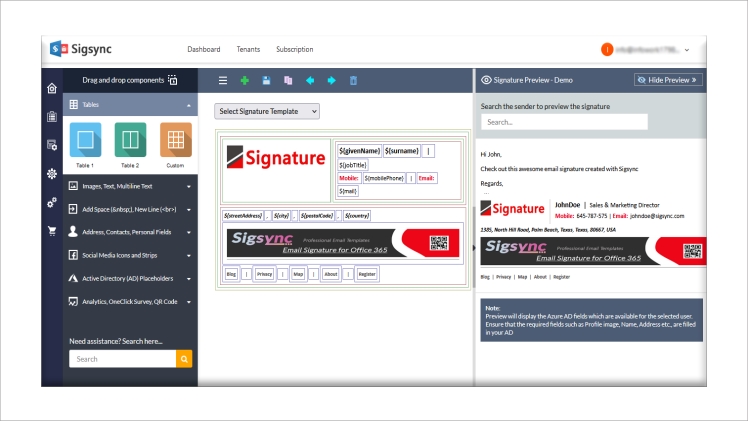748x421 pixels.
Task: Click the Sigsync banner in editor
Action: click(x=343, y=243)
